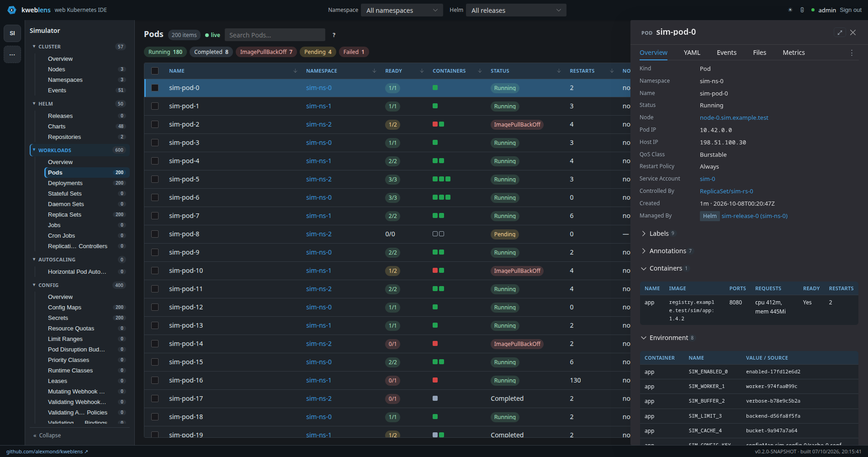The image size is (868, 457).
Task: Click the mouse icon beside the theme toggle
Action: tap(802, 10)
